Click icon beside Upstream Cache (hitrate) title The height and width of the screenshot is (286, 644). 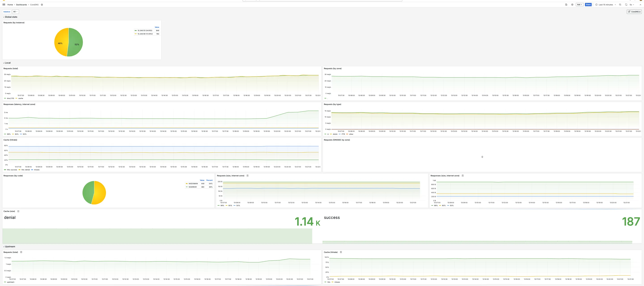[341, 252]
